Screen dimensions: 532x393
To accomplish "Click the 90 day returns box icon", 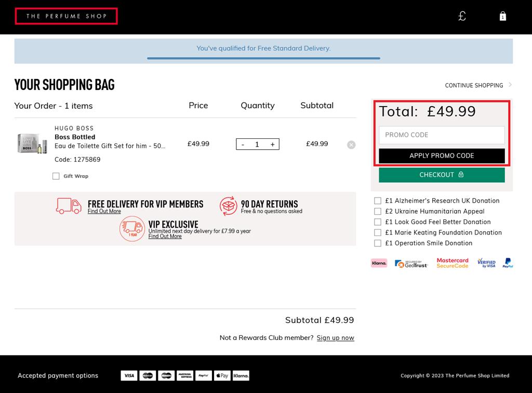I will (x=228, y=206).
